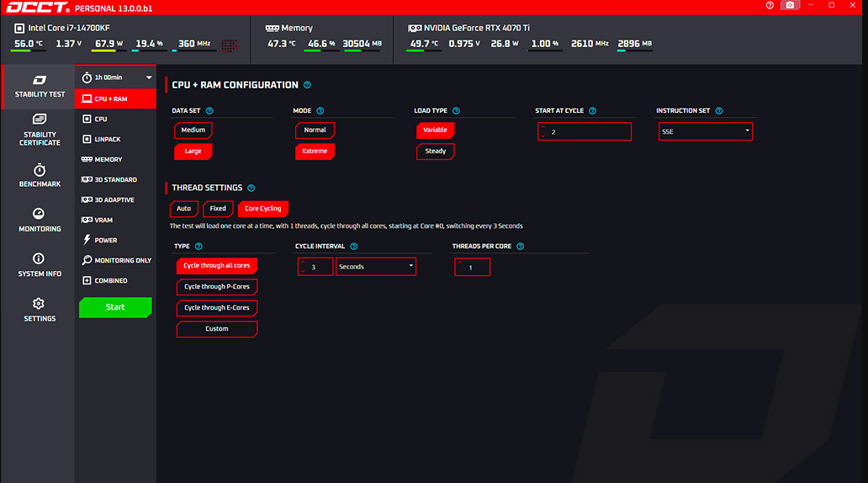Image resolution: width=868 pixels, height=483 pixels.
Task: Click the screenshot camera icon
Action: pyautogui.click(x=790, y=5)
